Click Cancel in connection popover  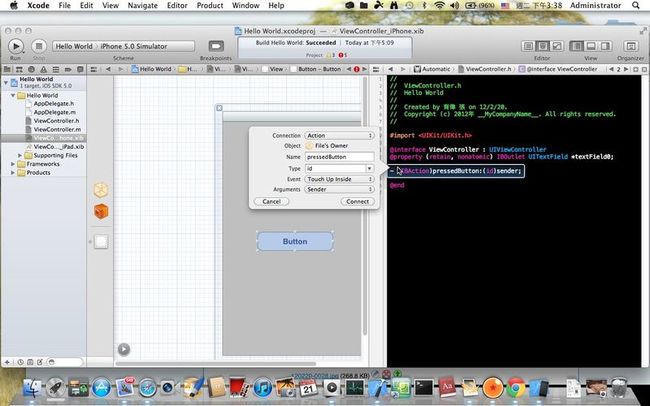pos(271,202)
